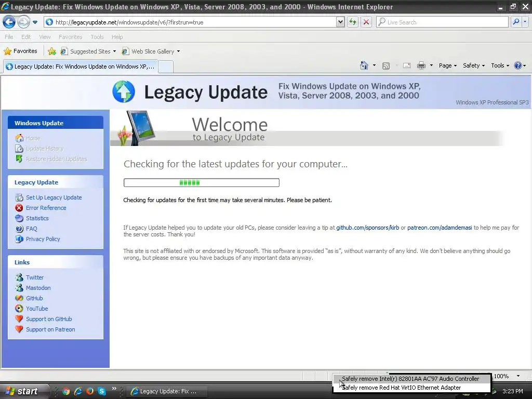Click the RSS Feeds icon

click(386, 66)
